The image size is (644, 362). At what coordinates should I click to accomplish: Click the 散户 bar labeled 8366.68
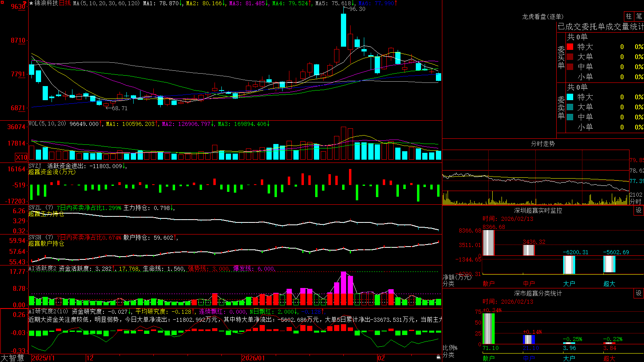(x=489, y=243)
